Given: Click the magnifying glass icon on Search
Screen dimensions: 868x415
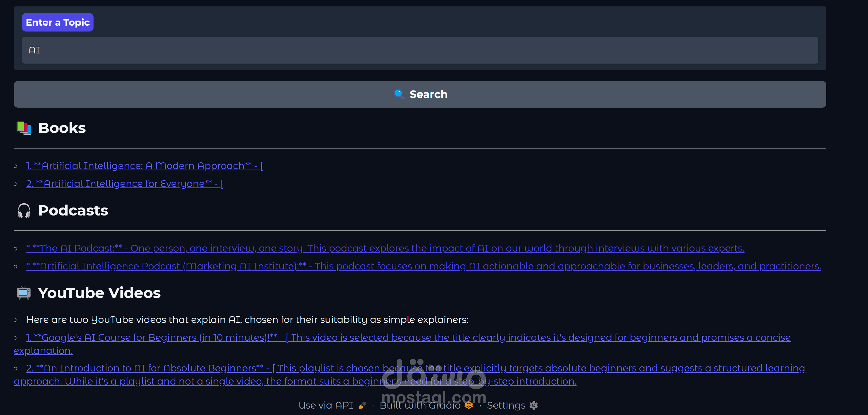Looking at the screenshot, I should pyautogui.click(x=399, y=94).
